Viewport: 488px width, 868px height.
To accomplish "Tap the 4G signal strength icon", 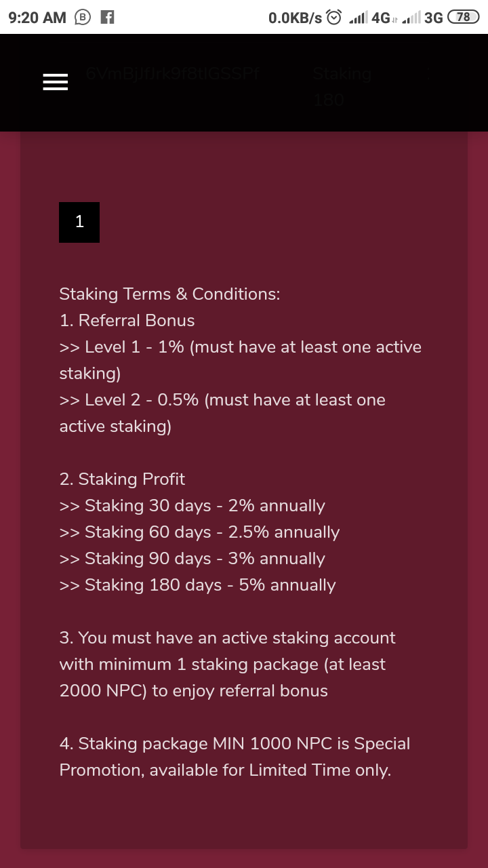I will [369, 18].
